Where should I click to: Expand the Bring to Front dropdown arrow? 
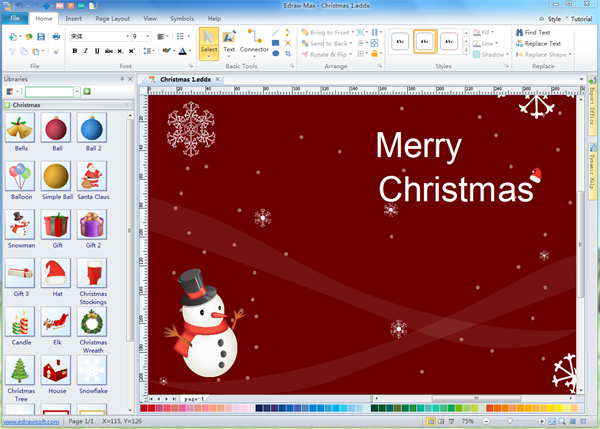[352, 33]
